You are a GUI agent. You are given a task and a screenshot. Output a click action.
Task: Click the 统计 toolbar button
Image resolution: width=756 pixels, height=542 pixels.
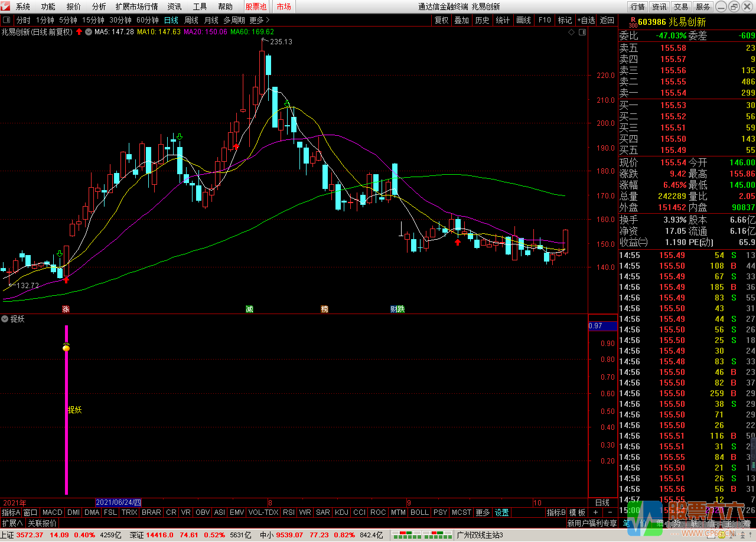click(x=503, y=20)
